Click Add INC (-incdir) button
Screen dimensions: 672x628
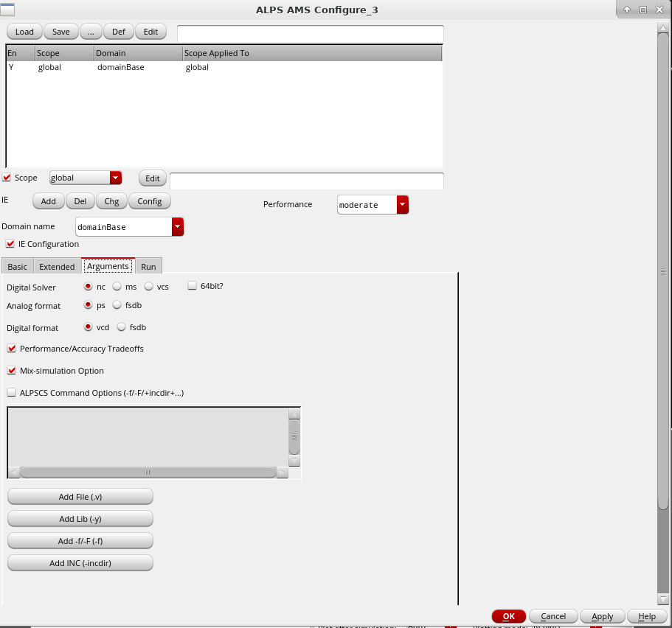[80, 563]
